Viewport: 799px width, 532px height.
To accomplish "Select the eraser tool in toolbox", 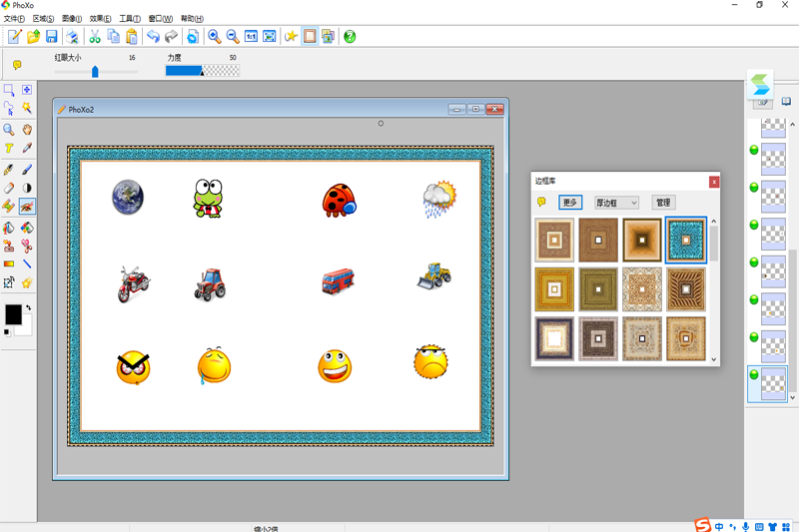I will (x=9, y=187).
